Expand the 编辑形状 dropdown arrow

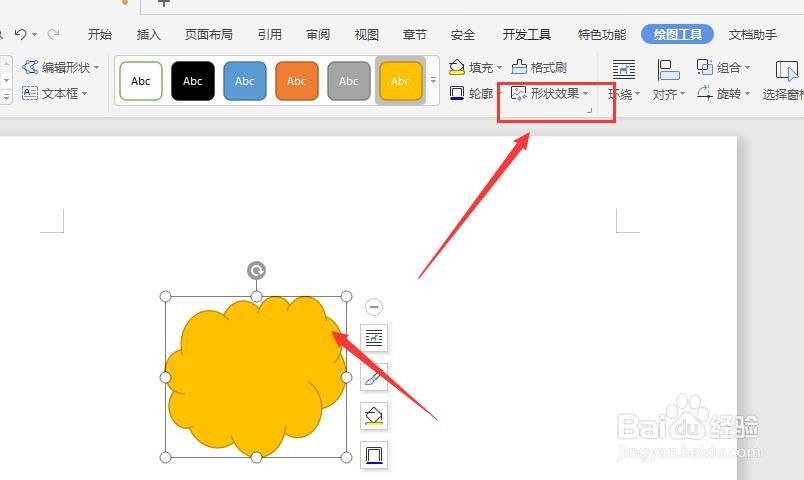[x=96, y=67]
